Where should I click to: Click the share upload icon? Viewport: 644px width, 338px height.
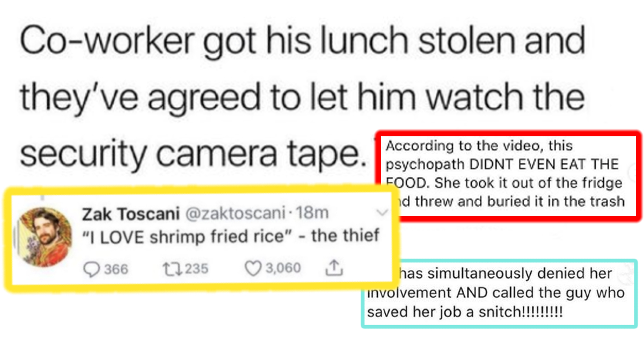click(334, 267)
